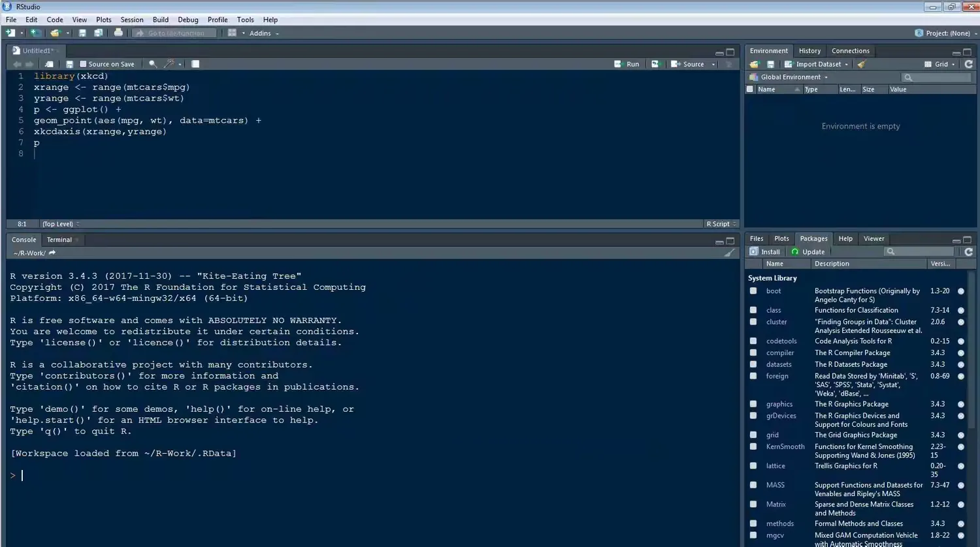Image resolution: width=980 pixels, height=547 pixels.
Task: Refresh the Packages list
Action: click(x=969, y=251)
